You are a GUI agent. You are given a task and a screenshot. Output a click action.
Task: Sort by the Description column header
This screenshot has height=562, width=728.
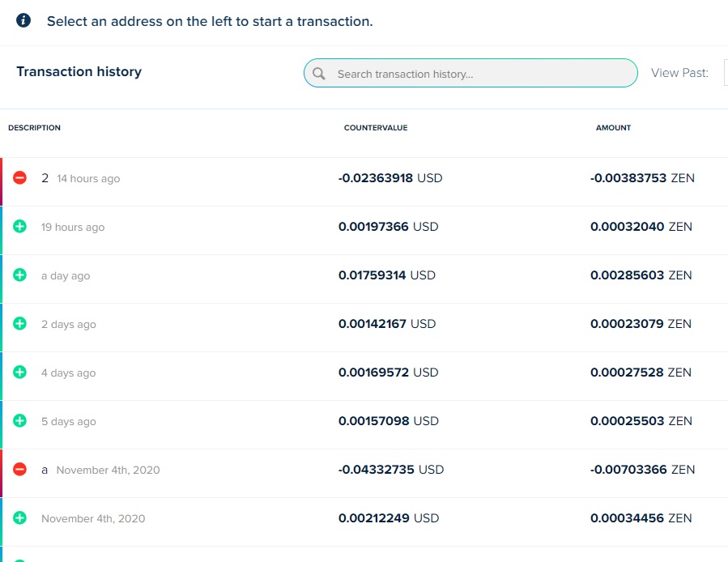tap(34, 128)
